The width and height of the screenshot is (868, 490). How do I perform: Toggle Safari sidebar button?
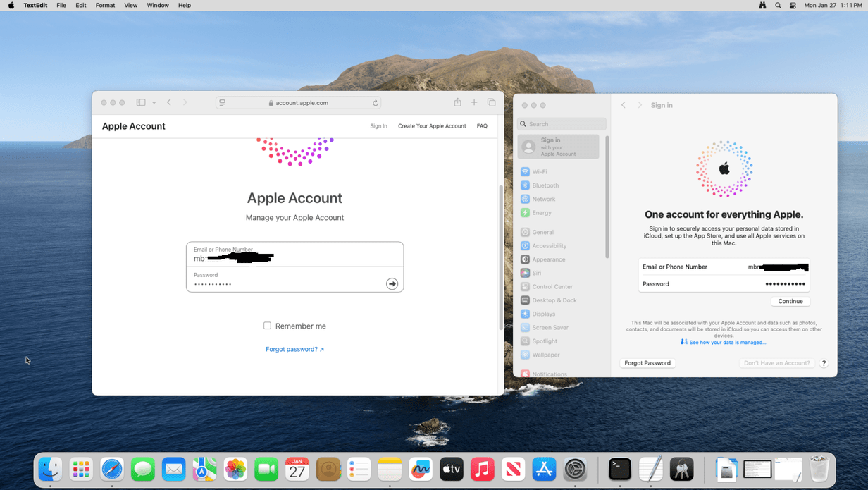[x=141, y=102]
